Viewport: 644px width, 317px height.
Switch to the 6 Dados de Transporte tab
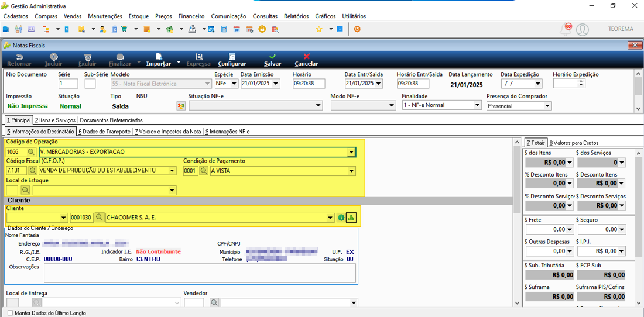[x=104, y=132]
